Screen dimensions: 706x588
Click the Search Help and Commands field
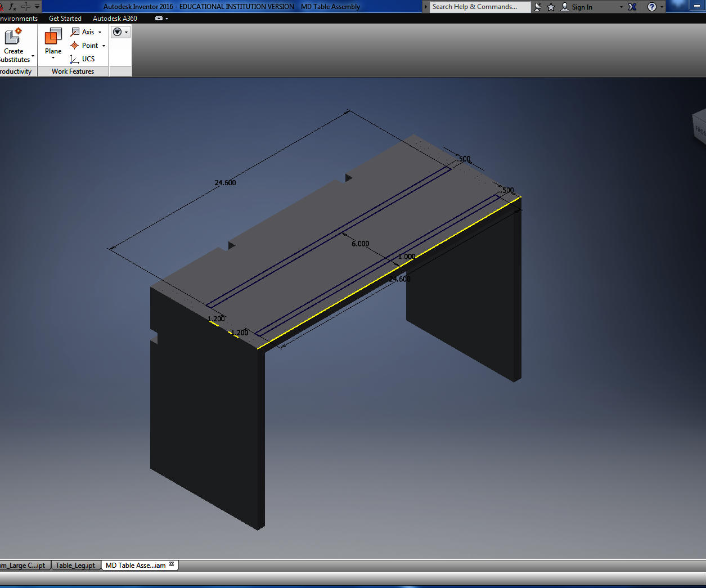[481, 7]
